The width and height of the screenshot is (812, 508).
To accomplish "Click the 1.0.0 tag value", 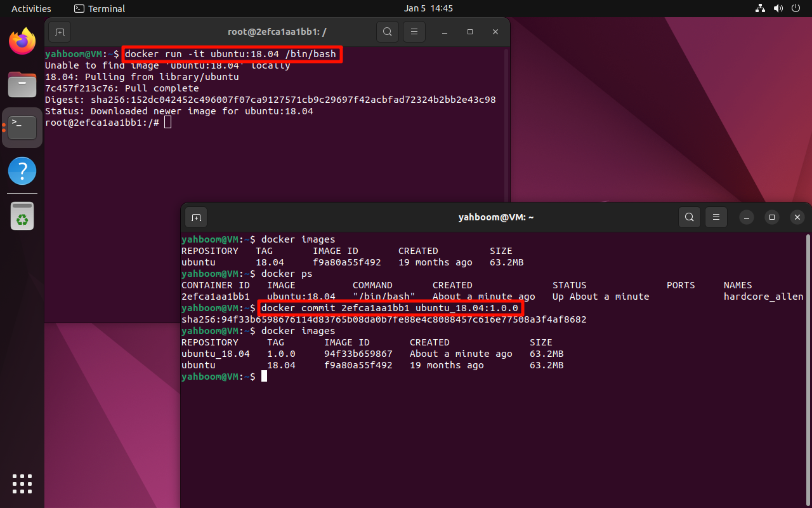I will click(x=281, y=354).
